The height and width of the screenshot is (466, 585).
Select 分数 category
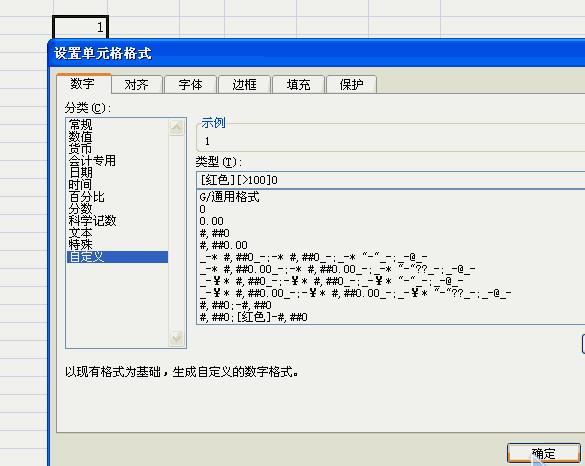point(117,209)
